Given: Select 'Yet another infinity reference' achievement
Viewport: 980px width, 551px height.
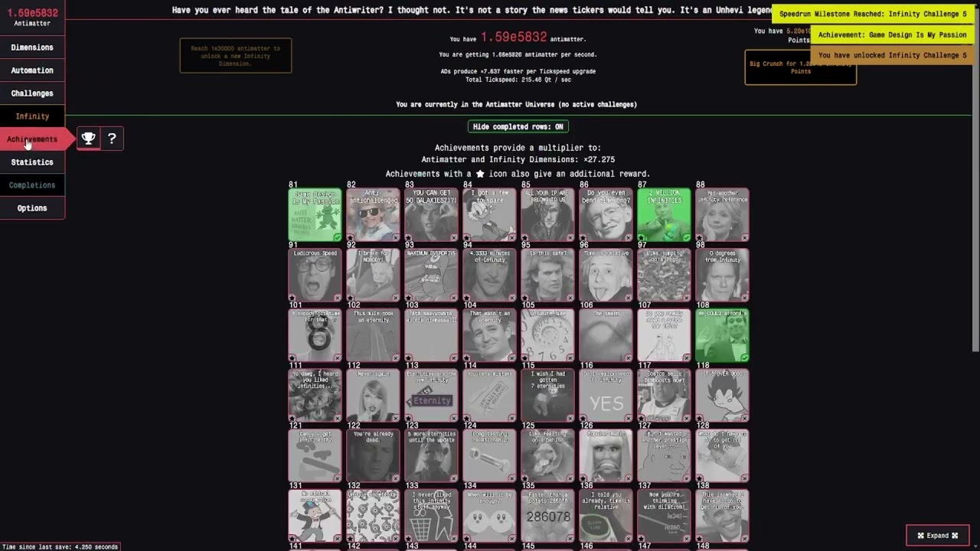Looking at the screenshot, I should click(722, 215).
